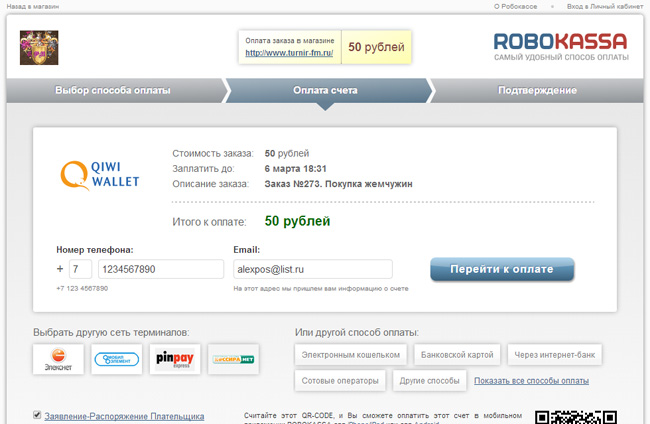The image size is (650, 424).
Task: Select the Элекснет terminal network
Action: click(x=58, y=359)
